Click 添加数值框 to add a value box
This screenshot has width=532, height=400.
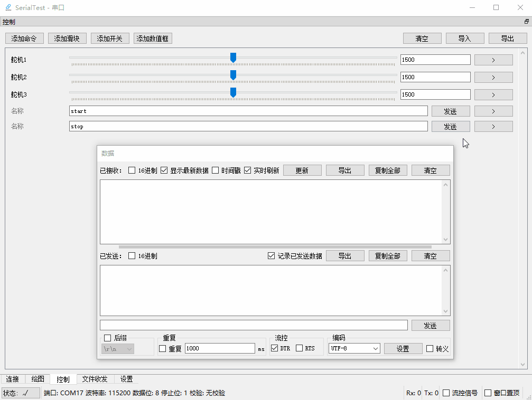click(x=152, y=38)
